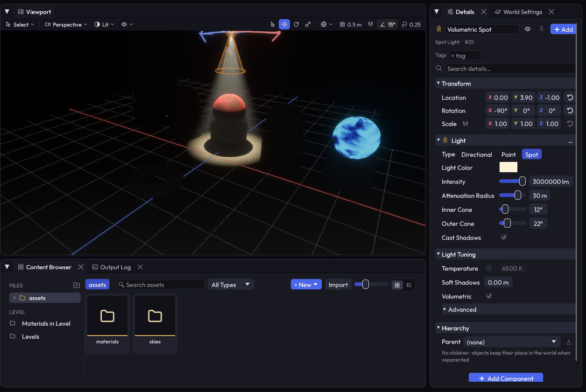Open the Light Color swatch

(508, 168)
